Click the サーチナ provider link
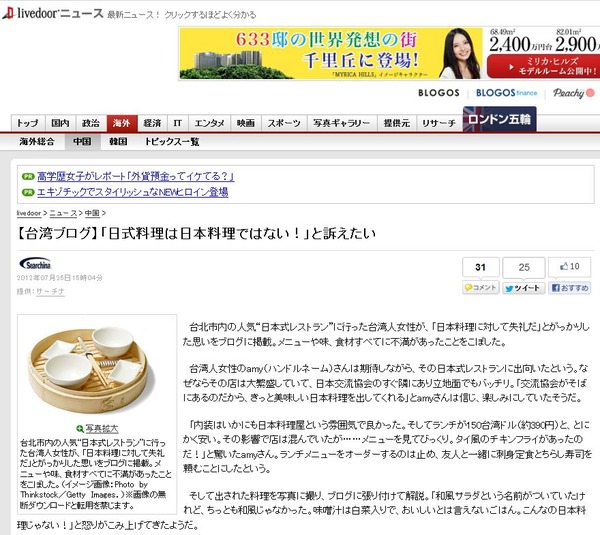This screenshot has width=600, height=535. click(50, 291)
